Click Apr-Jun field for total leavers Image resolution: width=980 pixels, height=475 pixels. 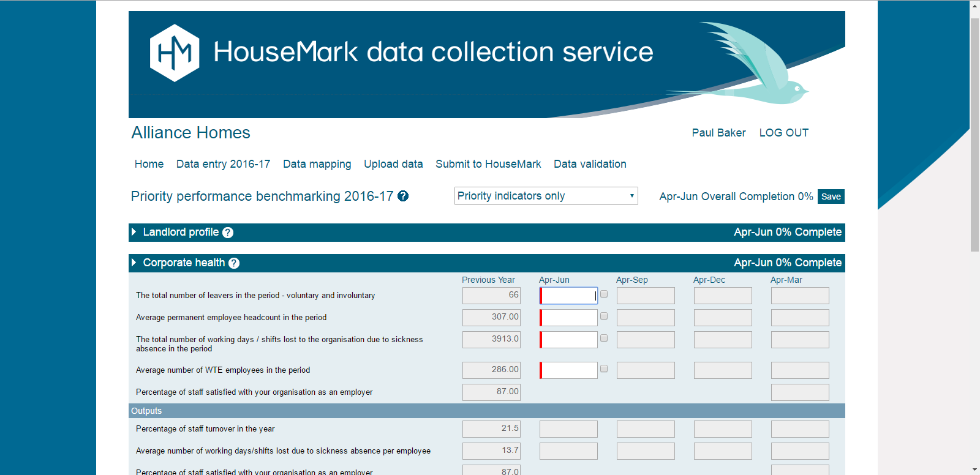pyautogui.click(x=568, y=296)
